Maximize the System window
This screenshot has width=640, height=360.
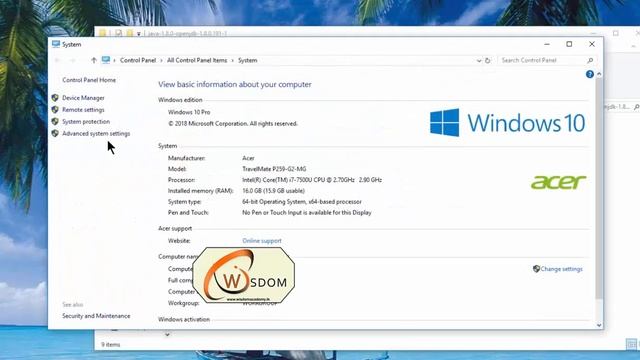(569, 44)
